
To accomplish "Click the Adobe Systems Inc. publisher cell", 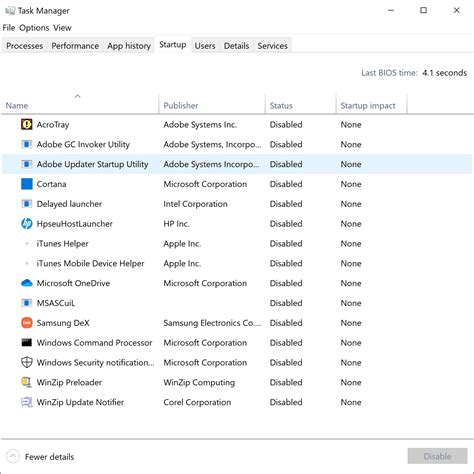I will 200,125.
